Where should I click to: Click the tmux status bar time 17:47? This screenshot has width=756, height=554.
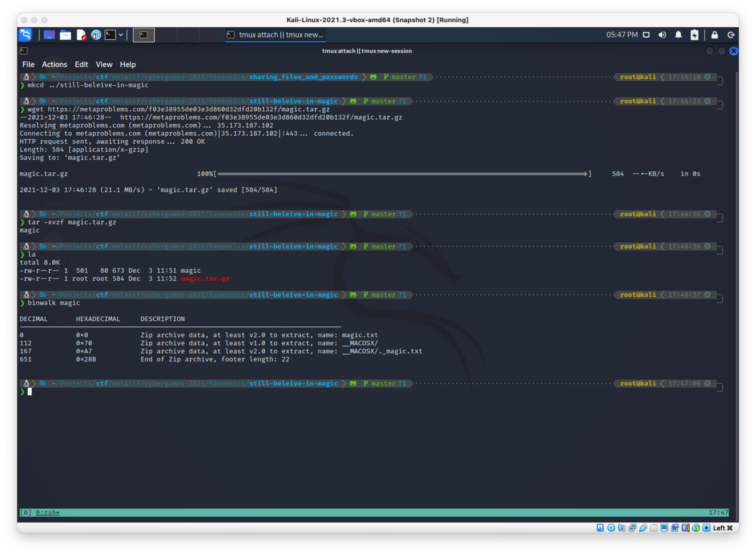pos(718,512)
